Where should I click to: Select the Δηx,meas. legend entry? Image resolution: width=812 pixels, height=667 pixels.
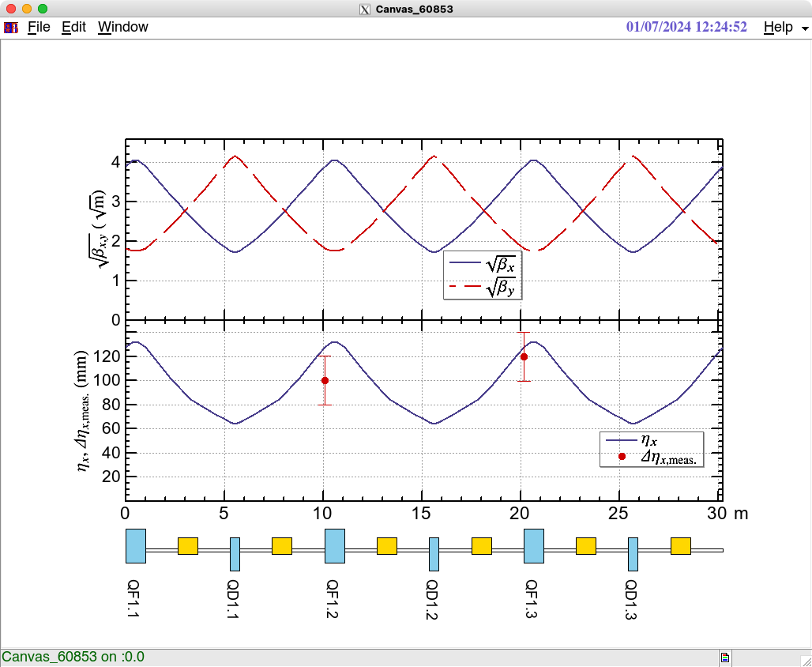[x=651, y=457]
